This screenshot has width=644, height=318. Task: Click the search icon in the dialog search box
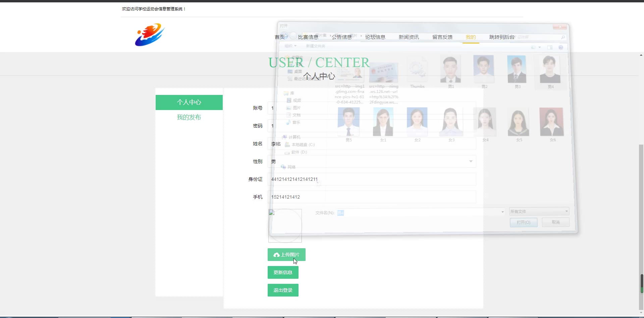pos(563,37)
